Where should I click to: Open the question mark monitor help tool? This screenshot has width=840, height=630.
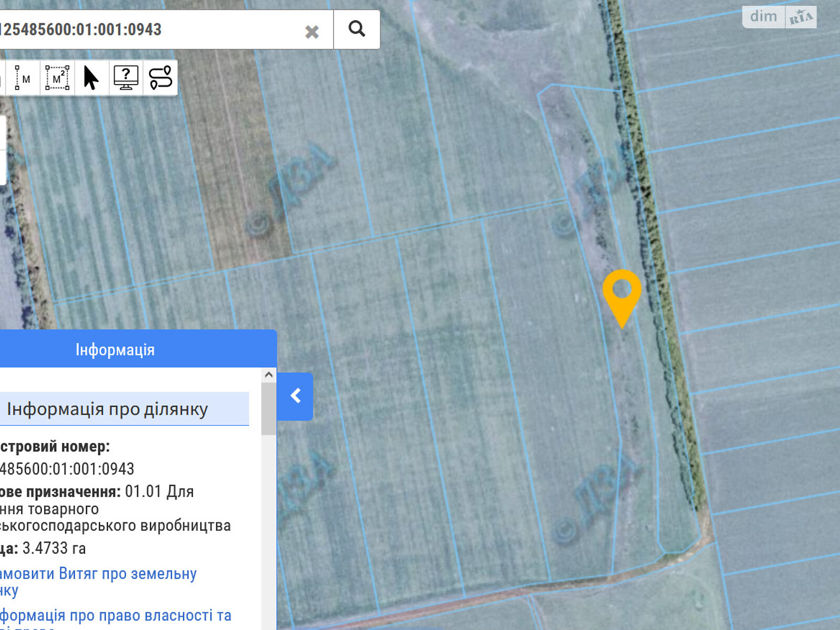tap(126, 78)
